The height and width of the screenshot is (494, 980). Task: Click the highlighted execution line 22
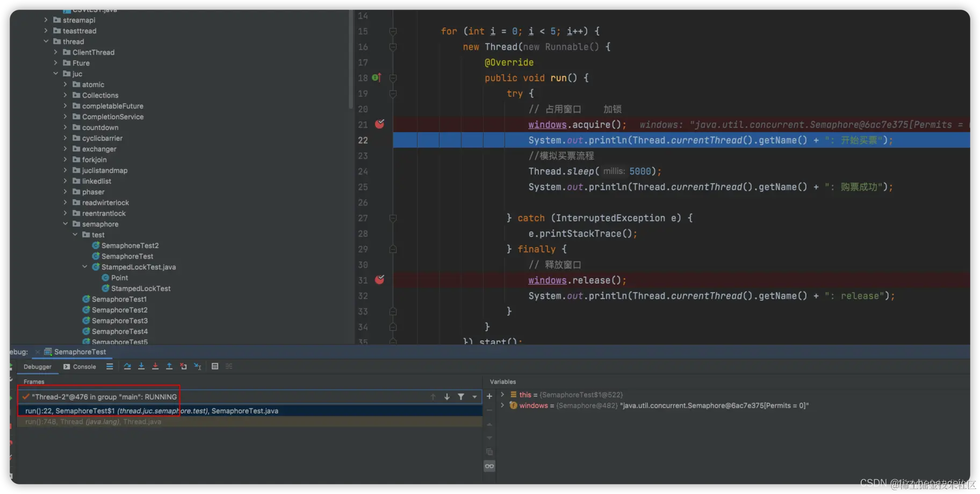(681, 140)
